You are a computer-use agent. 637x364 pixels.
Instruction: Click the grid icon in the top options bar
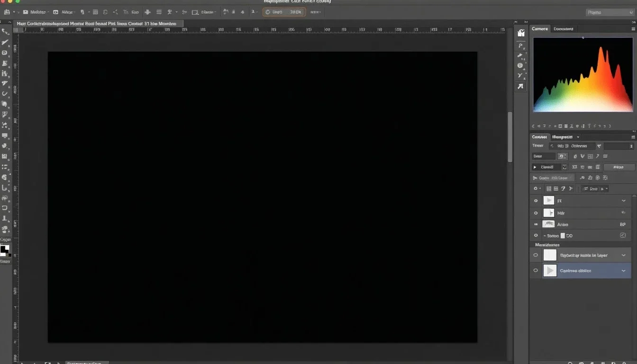pyautogui.click(x=95, y=12)
